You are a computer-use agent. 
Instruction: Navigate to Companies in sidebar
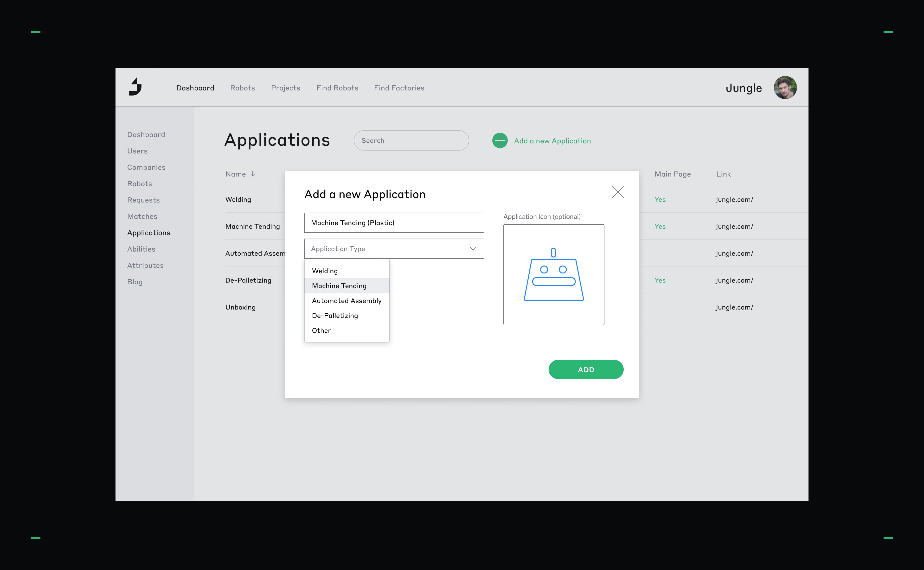(x=146, y=167)
